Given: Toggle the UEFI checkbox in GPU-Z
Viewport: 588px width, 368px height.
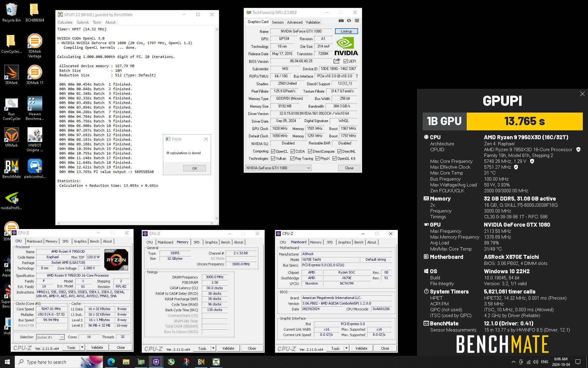Looking at the screenshot, I should click(345, 61).
